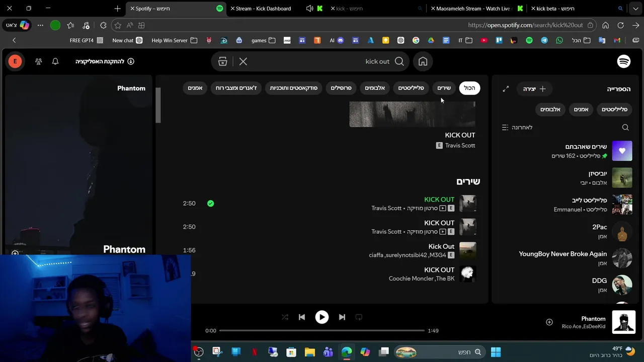Click the Edge refresh icon

(x=621, y=25)
